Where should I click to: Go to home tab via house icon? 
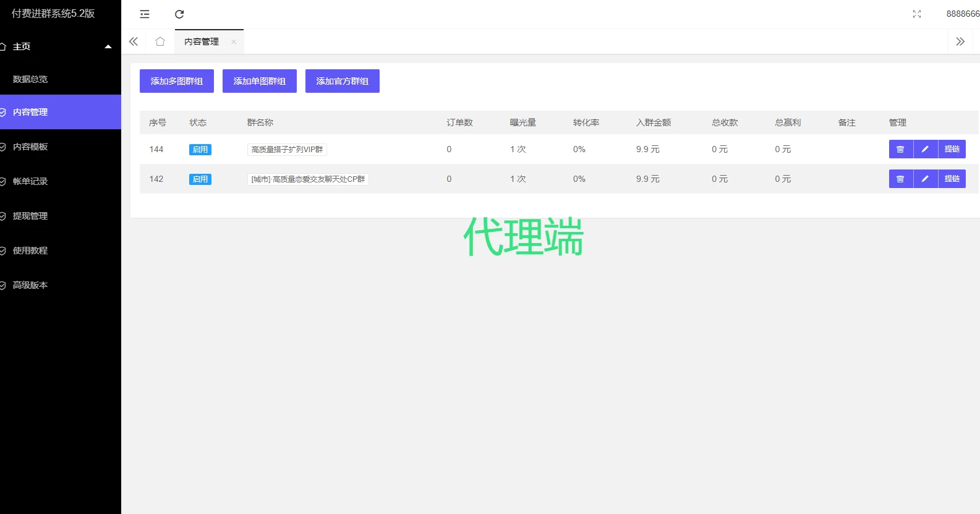160,41
